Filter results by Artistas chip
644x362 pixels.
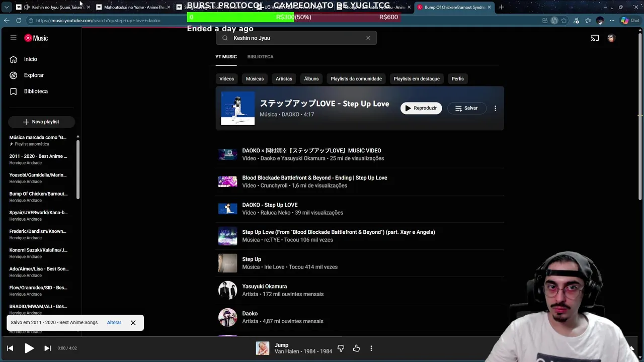pos(284,78)
